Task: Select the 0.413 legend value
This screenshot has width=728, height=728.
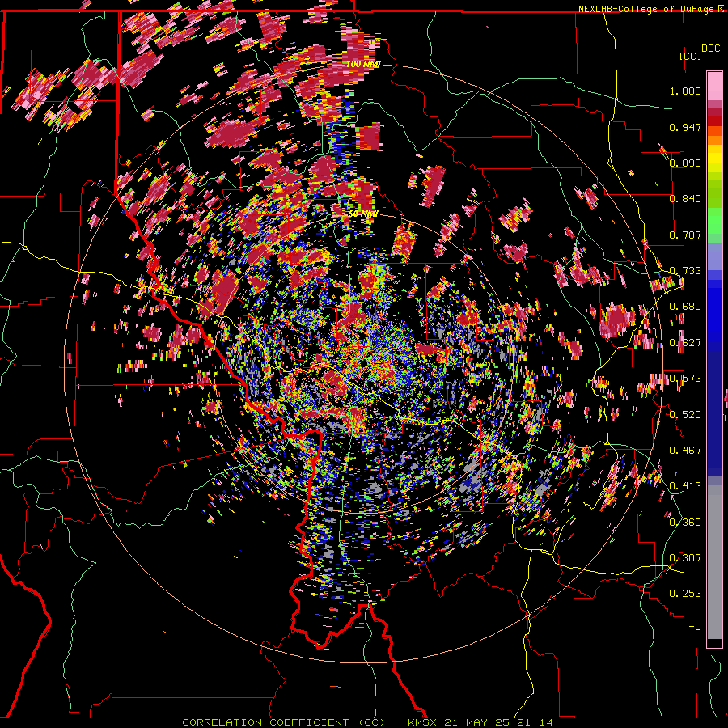Action: [685, 486]
